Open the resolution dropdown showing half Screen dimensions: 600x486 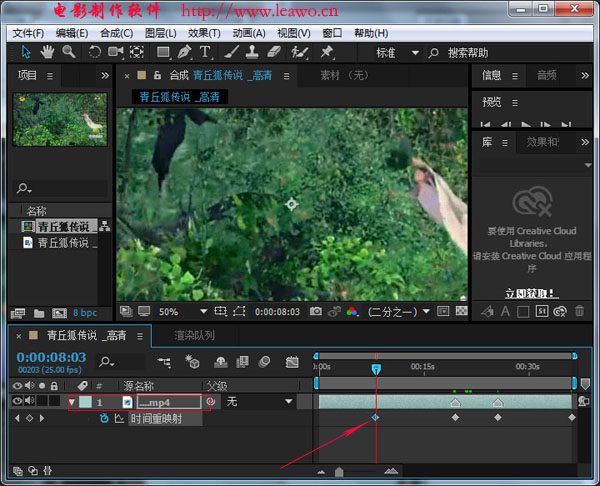click(426, 311)
